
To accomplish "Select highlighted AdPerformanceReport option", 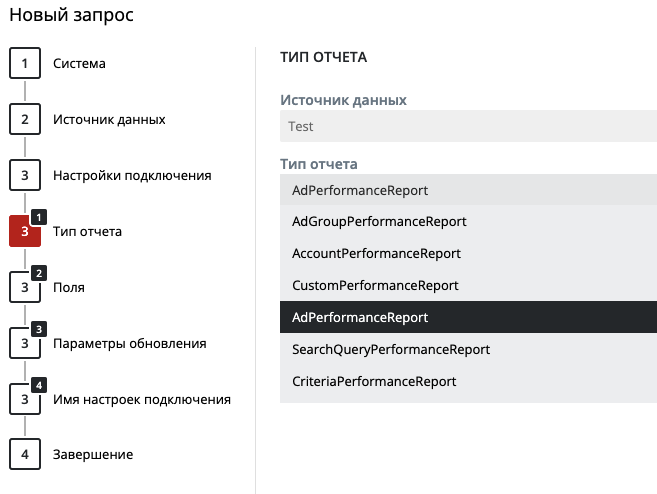I will 468,317.
